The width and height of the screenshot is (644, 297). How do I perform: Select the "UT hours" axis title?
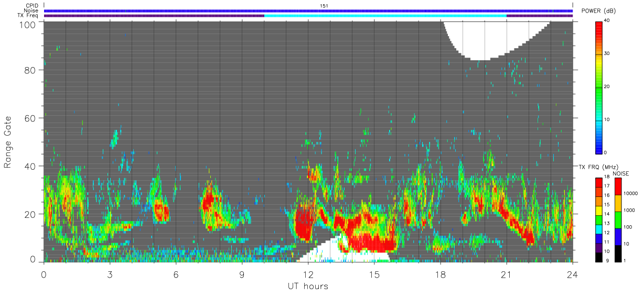308,287
